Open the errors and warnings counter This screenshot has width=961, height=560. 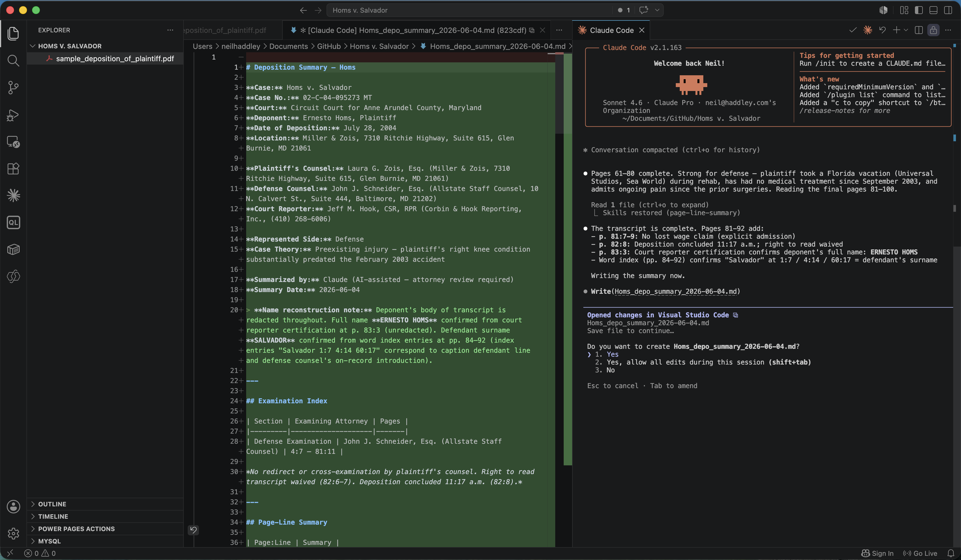40,553
